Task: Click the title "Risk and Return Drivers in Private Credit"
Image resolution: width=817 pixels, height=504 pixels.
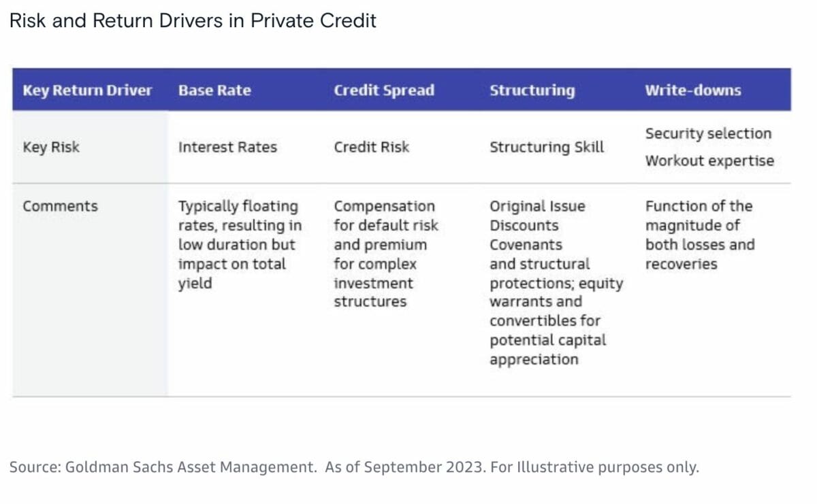Action: [192, 20]
